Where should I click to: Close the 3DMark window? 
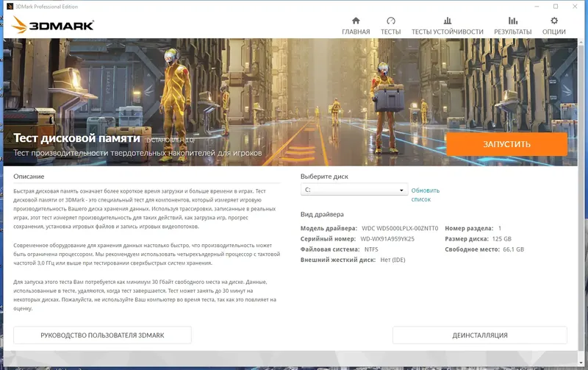[x=575, y=7]
